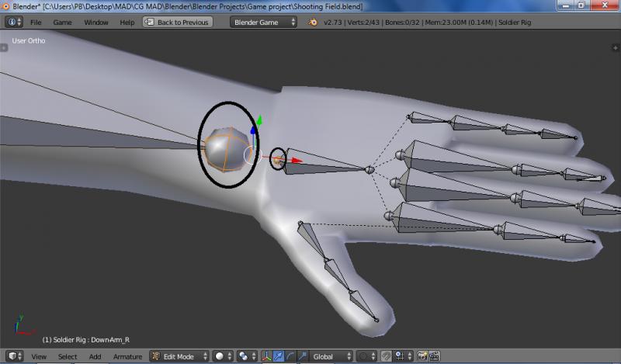Click the blue Z-axis manipulator arrow
Screen dimensions: 621x364
click(253, 130)
